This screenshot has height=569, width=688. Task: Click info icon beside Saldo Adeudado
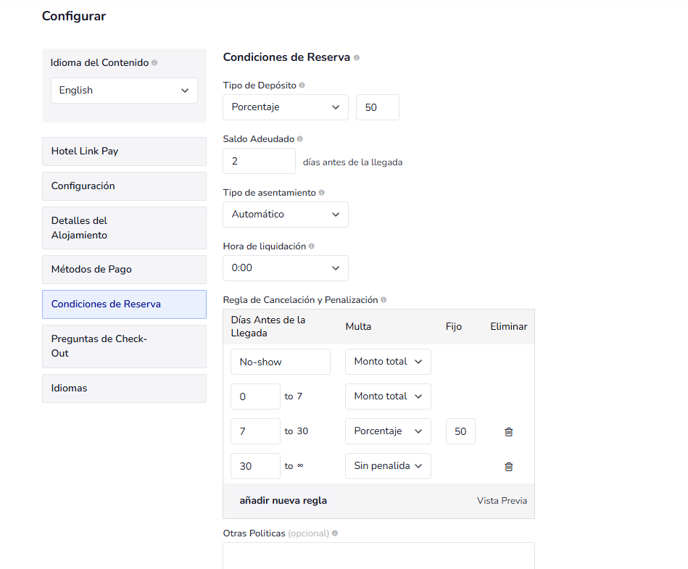[300, 139]
